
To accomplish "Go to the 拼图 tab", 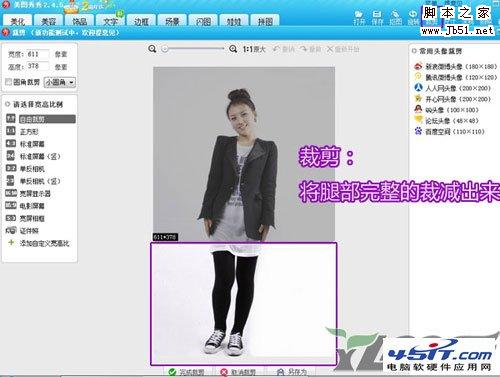I will click(265, 21).
